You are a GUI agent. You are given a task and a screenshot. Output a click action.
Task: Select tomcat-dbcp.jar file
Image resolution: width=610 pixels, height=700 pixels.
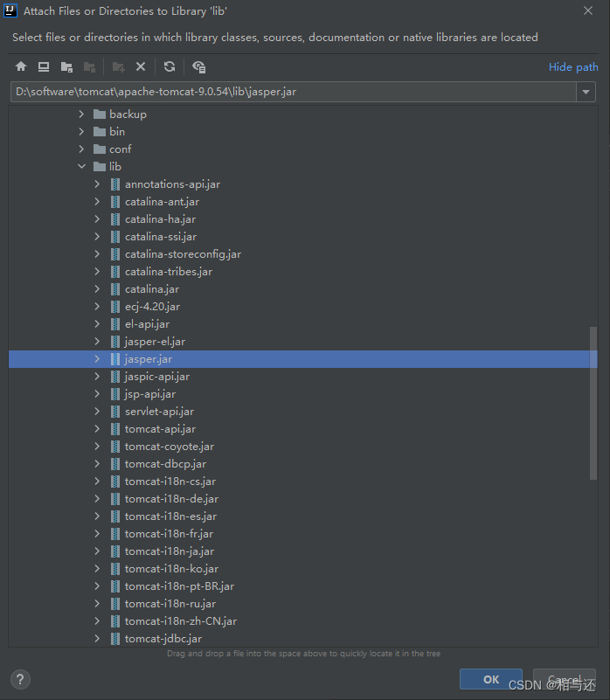tap(166, 464)
